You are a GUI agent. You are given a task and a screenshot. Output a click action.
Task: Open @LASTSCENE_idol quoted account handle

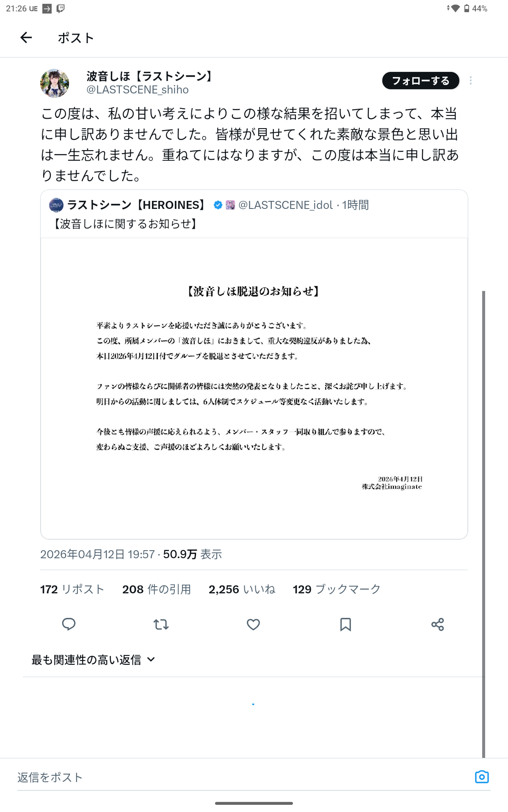(286, 205)
